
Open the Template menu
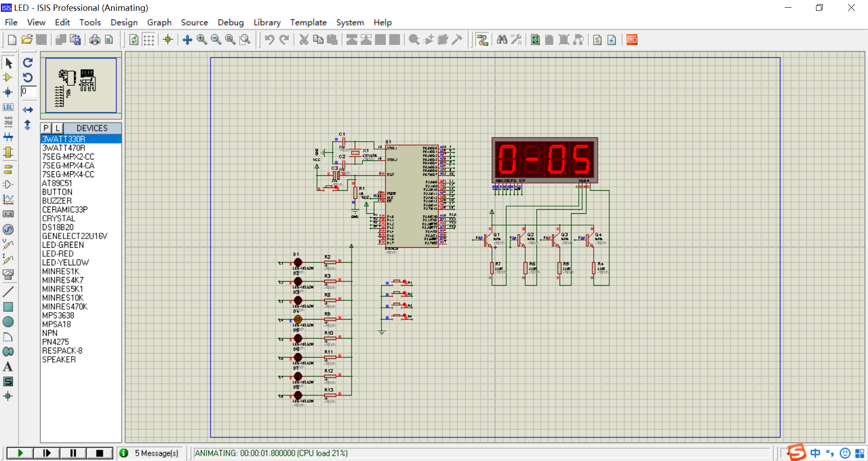(x=308, y=22)
